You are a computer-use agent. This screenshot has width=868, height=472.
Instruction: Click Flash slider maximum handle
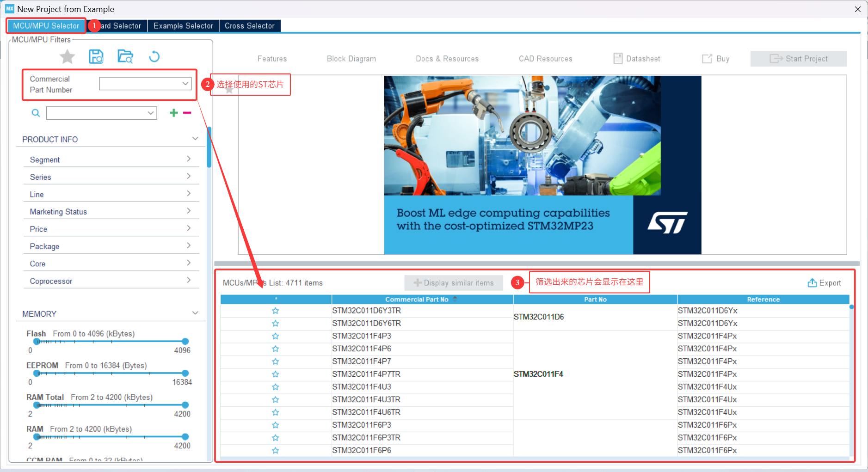[185, 342]
